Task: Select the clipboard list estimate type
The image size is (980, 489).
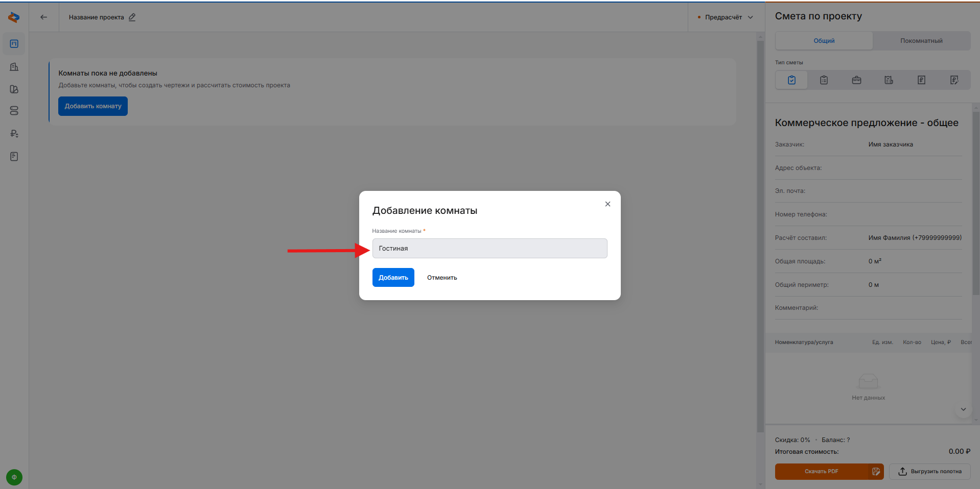Action: coord(824,80)
